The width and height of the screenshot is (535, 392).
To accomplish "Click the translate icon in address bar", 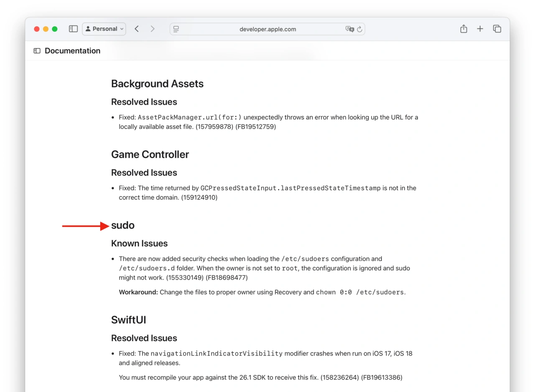I will tap(349, 29).
